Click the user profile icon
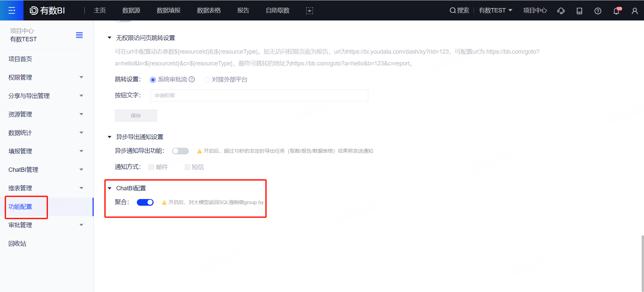The width and height of the screenshot is (644, 292). click(635, 11)
